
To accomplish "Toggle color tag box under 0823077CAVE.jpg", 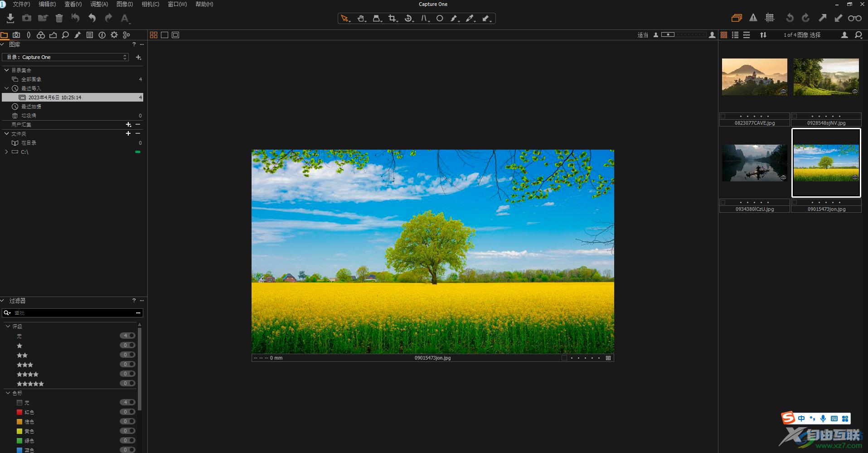I will (x=723, y=116).
